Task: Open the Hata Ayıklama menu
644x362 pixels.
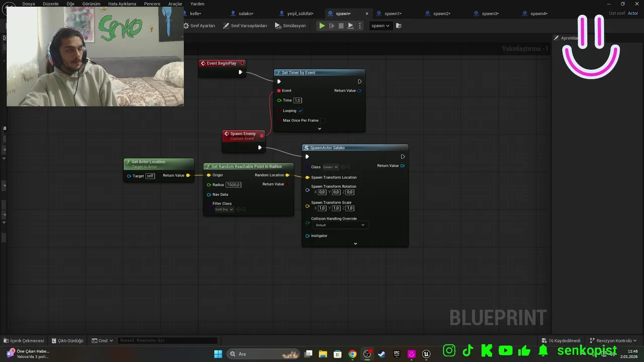Action: (122, 4)
